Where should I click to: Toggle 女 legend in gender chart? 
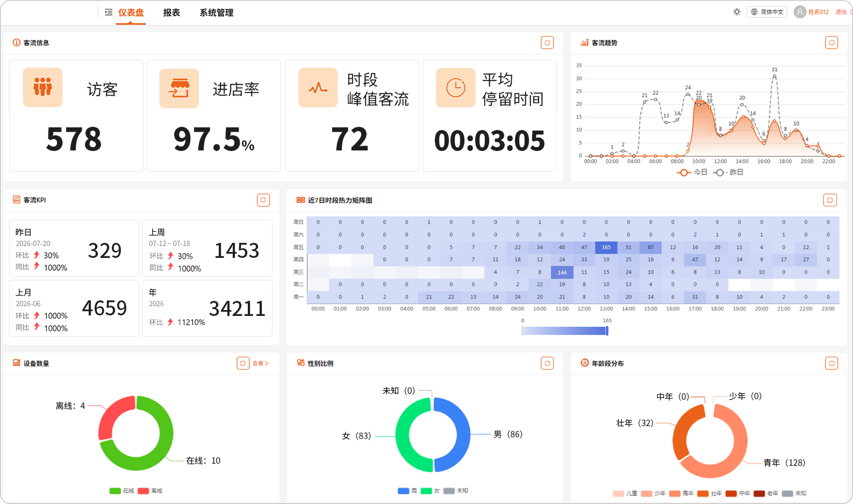coord(431,491)
